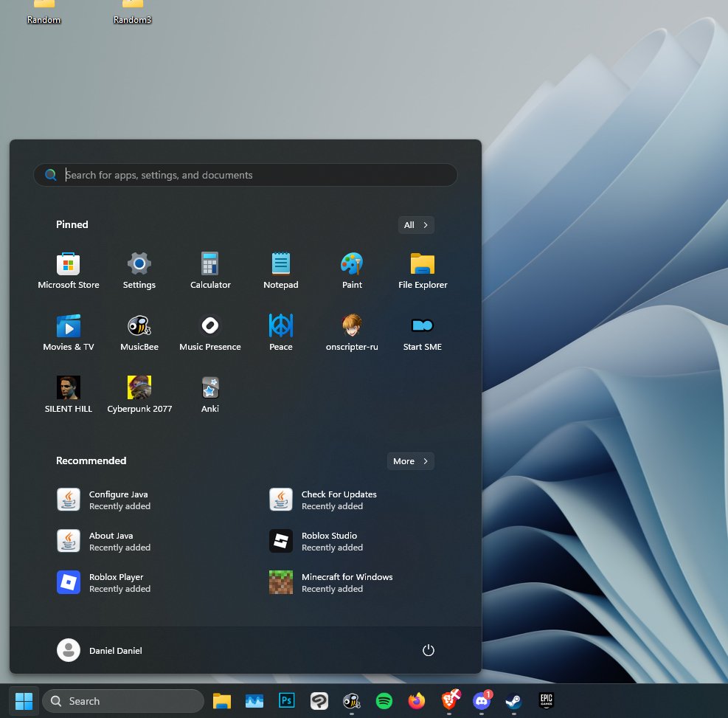Viewport: 728px width, 718px height.
Task: Open Discord from the taskbar
Action: pos(482,700)
